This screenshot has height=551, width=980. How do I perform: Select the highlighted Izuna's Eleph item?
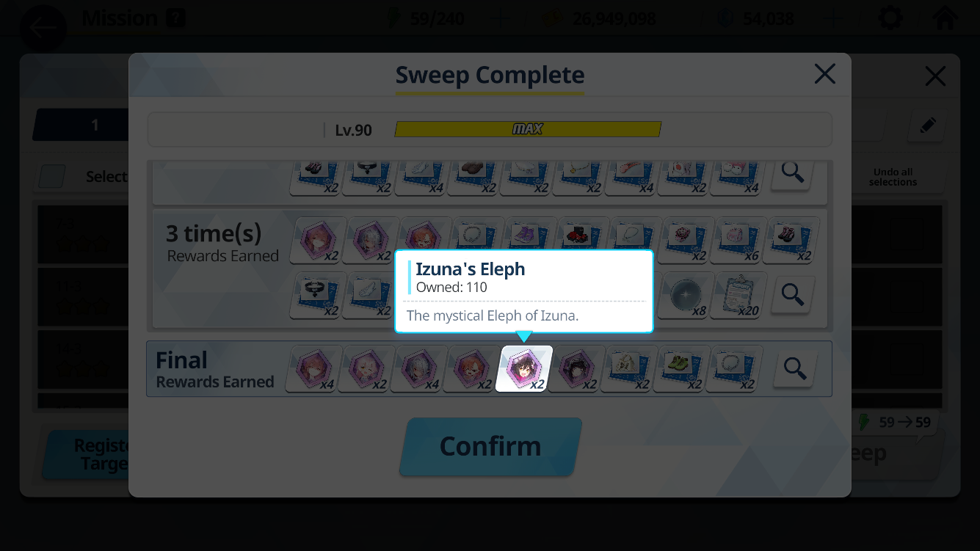(x=524, y=369)
